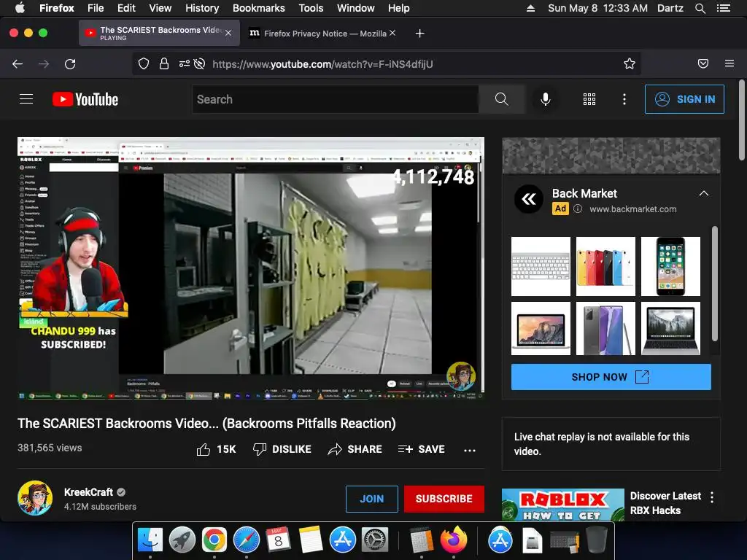
Task: Close the Firefox Privacy Notice tab
Action: pos(392,33)
